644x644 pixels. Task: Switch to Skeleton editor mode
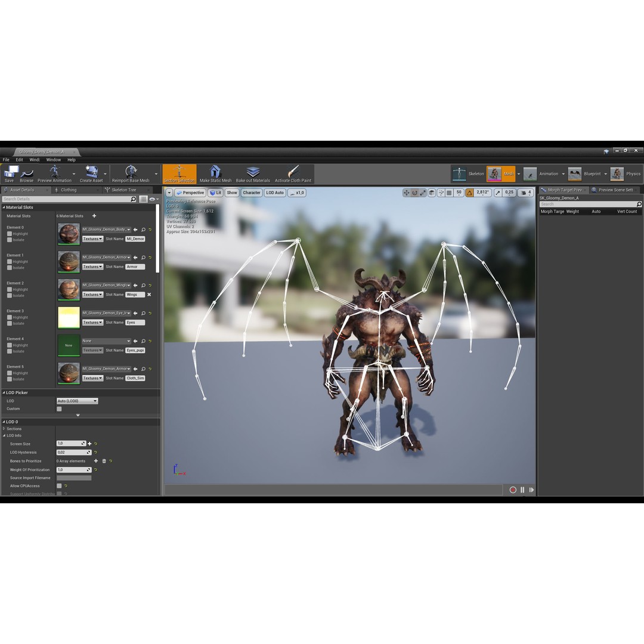(x=468, y=174)
